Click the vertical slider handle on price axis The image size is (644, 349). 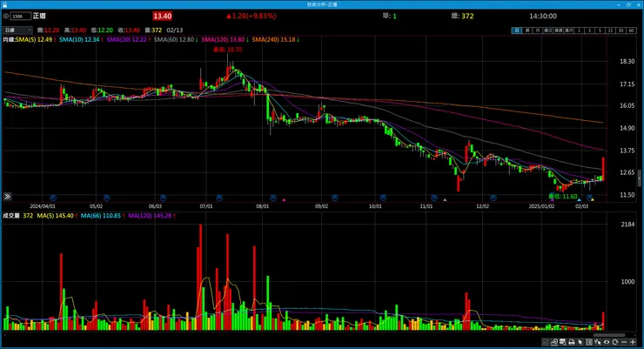pos(640,178)
